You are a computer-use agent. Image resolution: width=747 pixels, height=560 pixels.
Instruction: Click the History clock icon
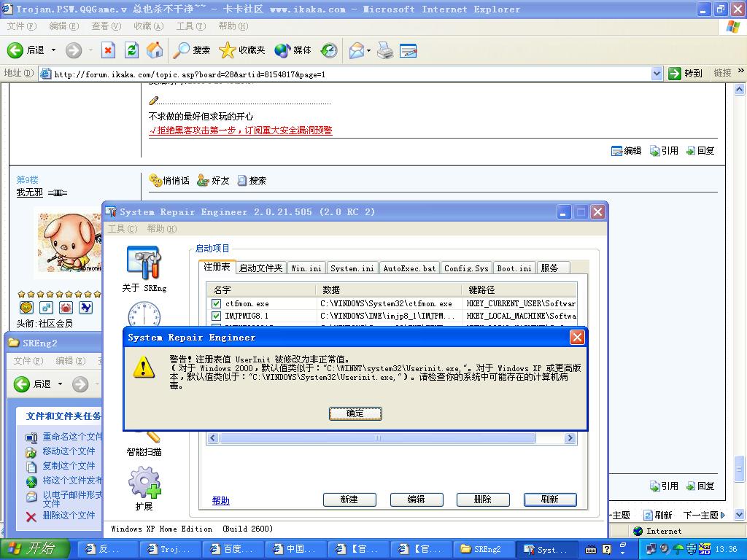tap(329, 50)
